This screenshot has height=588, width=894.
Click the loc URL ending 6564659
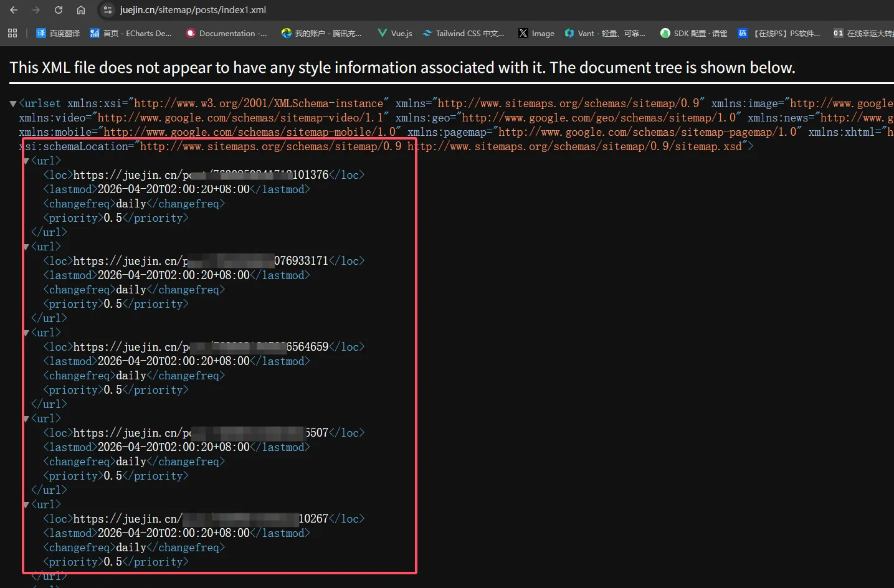[201, 347]
